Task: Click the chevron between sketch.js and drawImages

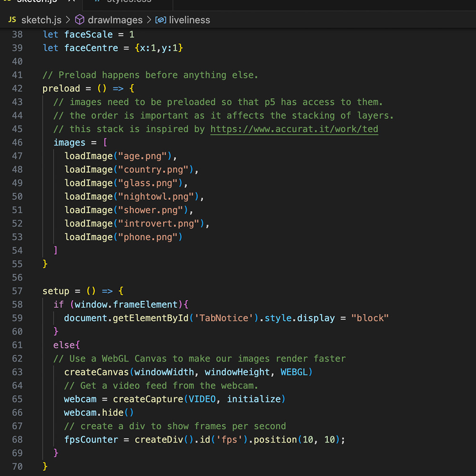Action: coord(67,20)
